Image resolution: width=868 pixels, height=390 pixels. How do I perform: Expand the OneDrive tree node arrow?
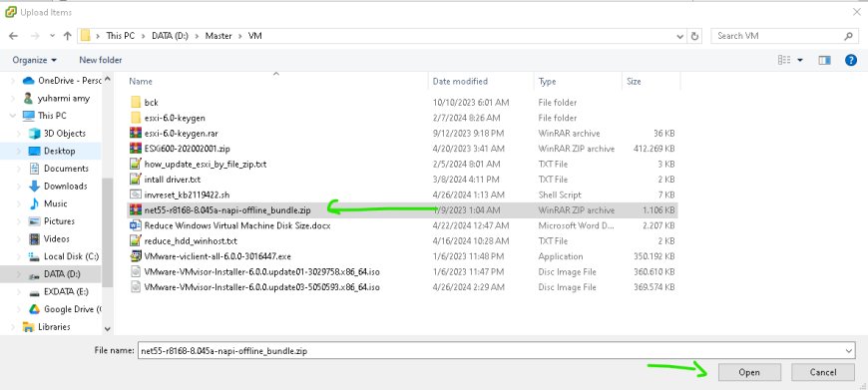(13, 81)
